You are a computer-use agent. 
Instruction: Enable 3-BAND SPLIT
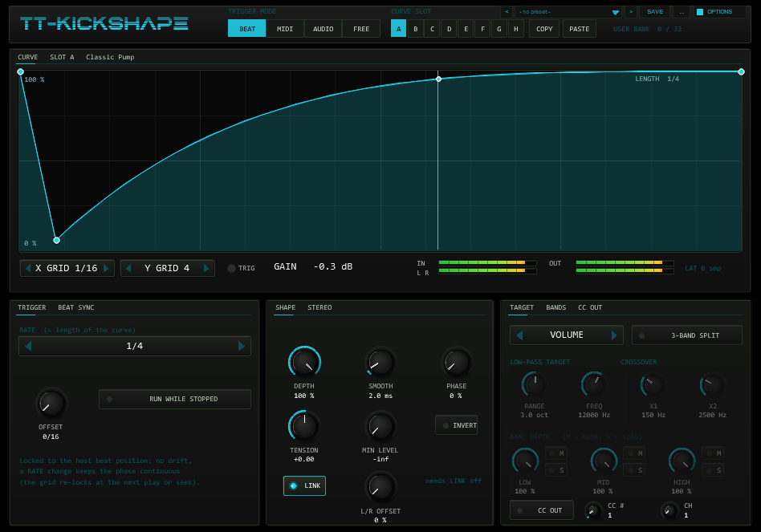[x=686, y=335]
